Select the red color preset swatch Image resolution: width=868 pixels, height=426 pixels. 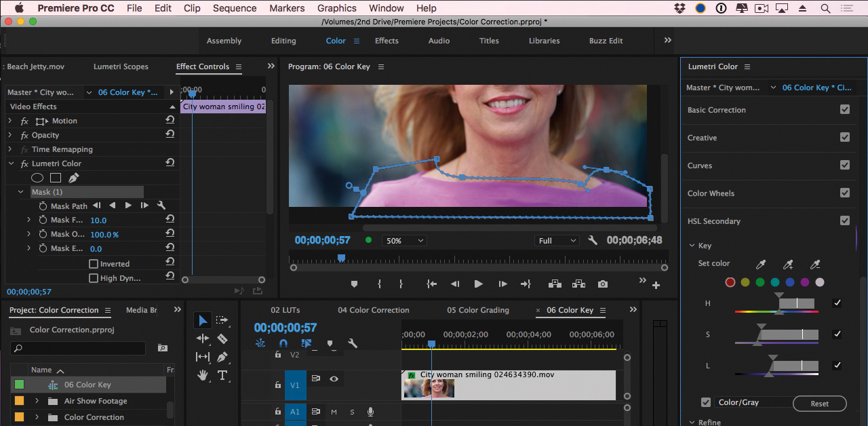tap(730, 282)
